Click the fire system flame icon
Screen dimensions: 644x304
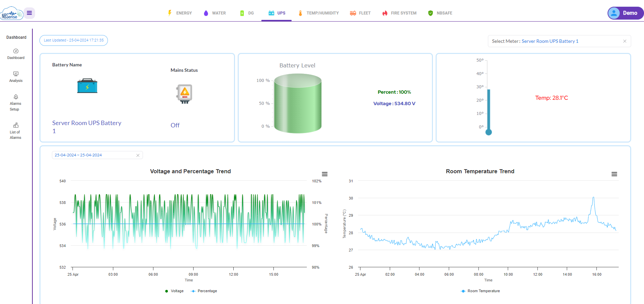pos(385,13)
